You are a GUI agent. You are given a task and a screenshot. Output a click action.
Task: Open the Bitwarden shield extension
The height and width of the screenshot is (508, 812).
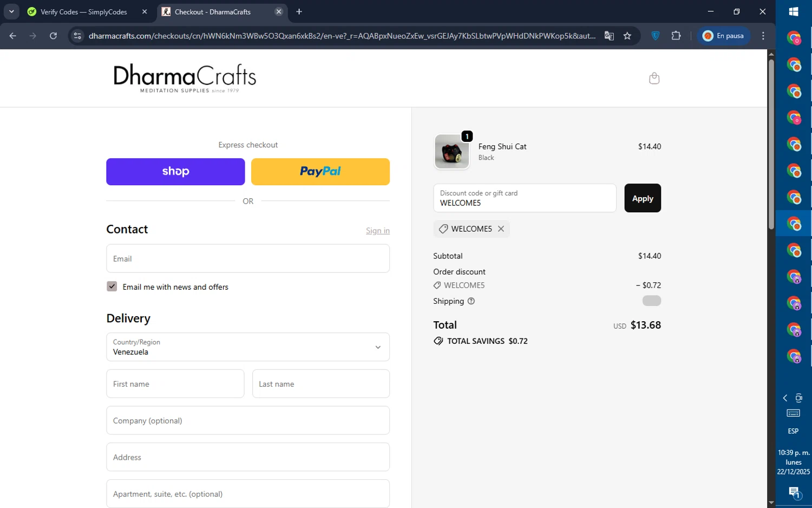point(656,36)
